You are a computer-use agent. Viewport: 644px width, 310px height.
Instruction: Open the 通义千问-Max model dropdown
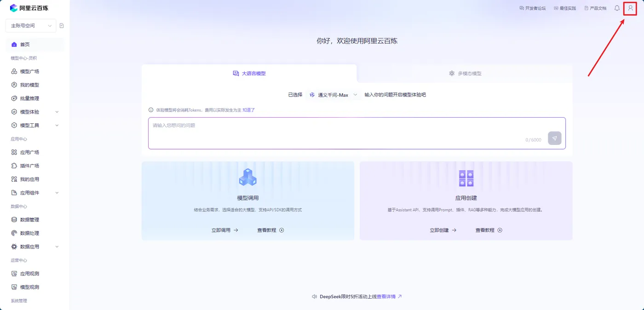333,95
